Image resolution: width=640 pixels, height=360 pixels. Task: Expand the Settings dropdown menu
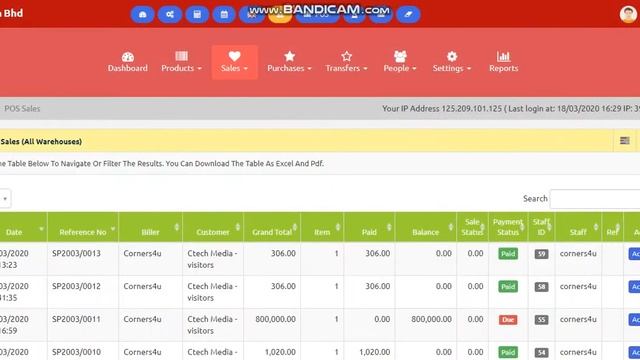(452, 62)
